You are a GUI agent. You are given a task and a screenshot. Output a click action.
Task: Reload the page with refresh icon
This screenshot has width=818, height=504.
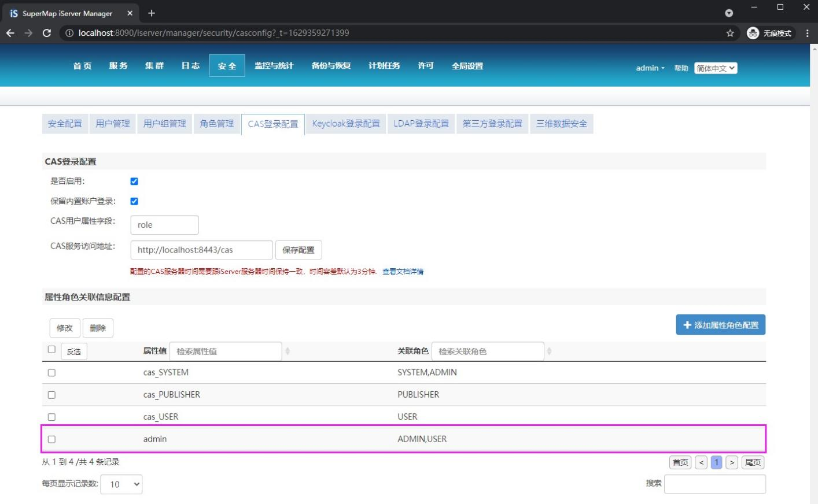point(47,33)
